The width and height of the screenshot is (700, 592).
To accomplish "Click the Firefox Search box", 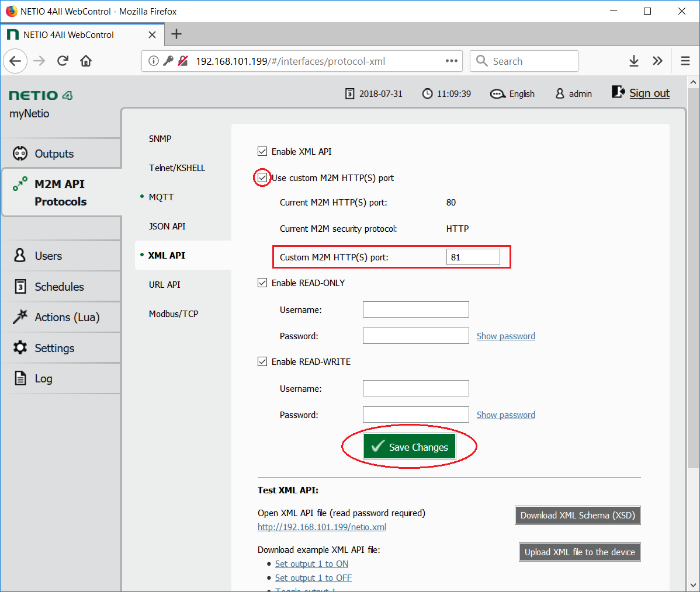I will coord(524,61).
